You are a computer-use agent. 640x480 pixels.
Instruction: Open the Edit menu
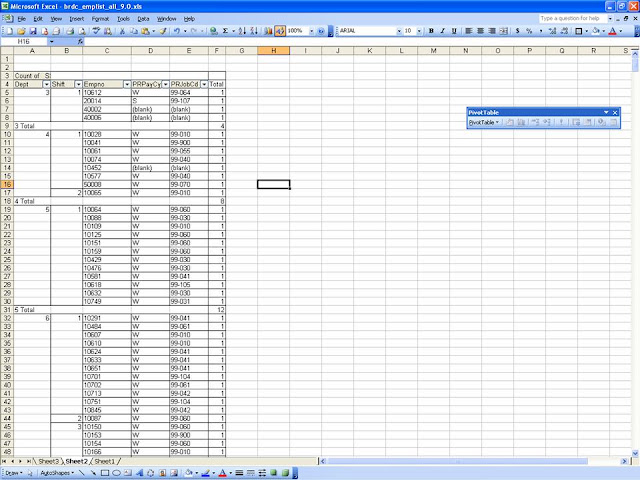tap(38, 19)
